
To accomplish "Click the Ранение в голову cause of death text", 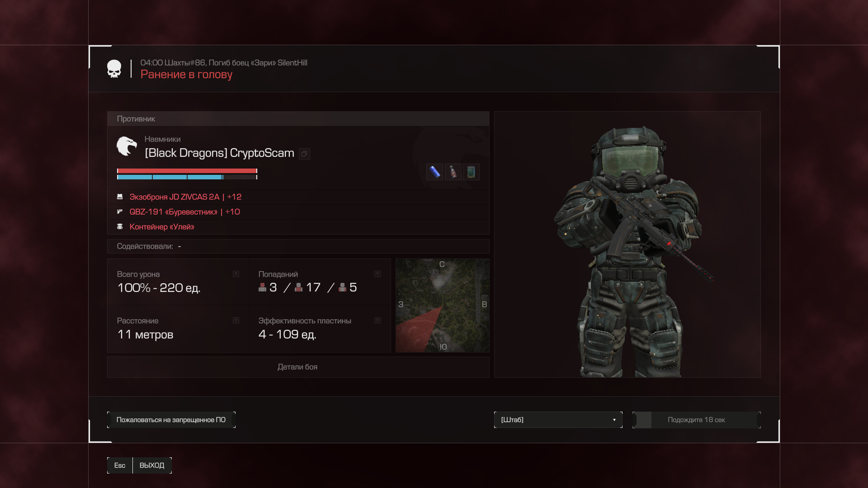I will tap(186, 75).
